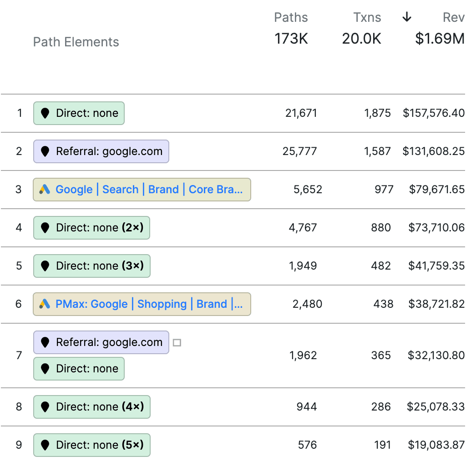Screen dimensions: 476x461
Task: Click the revenue cell $73,710.06
Action: point(436,228)
